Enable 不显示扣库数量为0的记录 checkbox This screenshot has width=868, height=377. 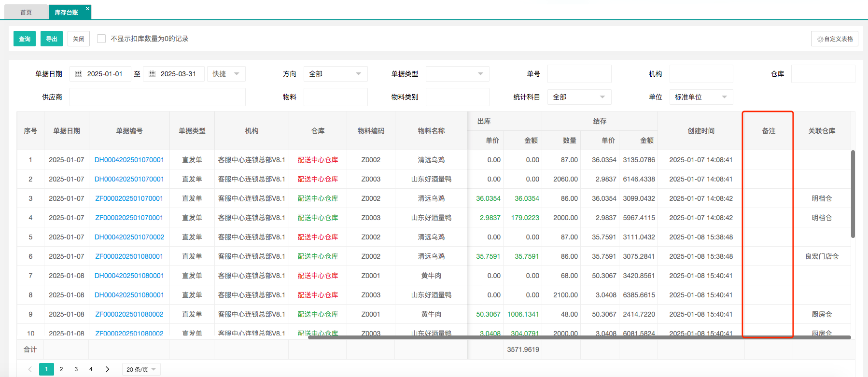101,39
